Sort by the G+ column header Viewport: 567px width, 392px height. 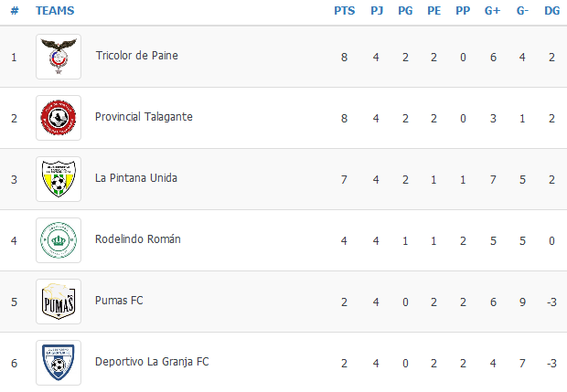(492, 11)
